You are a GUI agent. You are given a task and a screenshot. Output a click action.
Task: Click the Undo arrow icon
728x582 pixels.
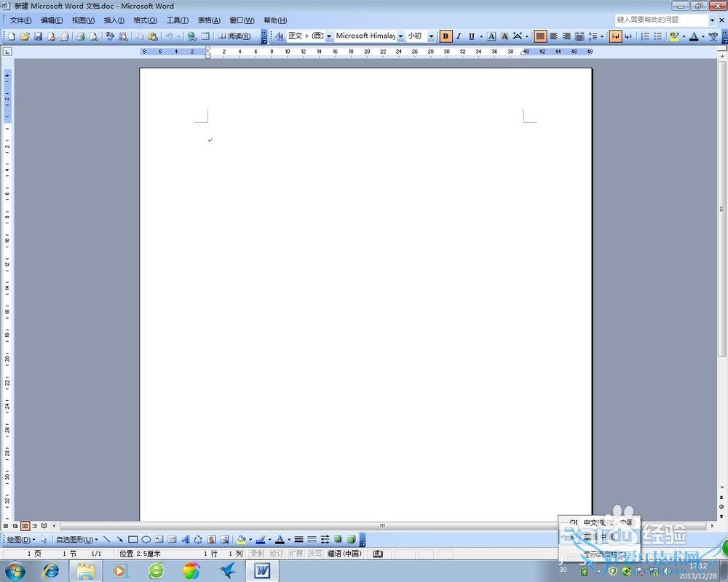[169, 36]
